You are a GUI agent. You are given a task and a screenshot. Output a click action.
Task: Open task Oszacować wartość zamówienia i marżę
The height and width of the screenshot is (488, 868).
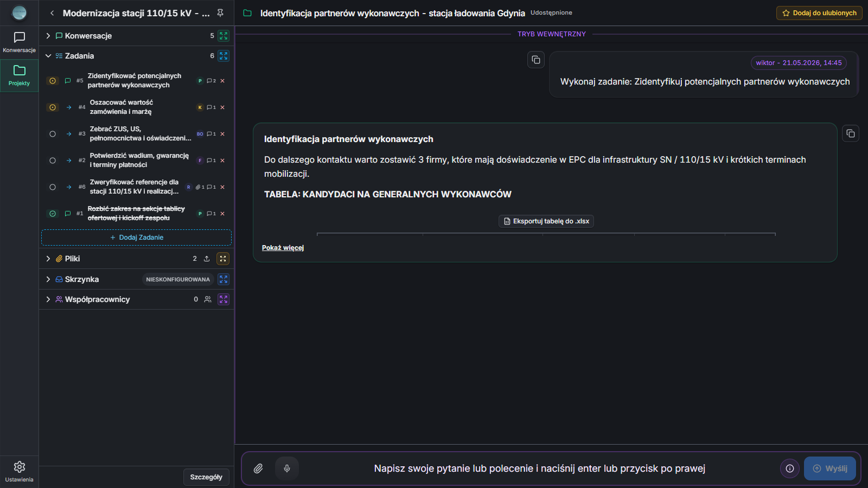[122, 107]
